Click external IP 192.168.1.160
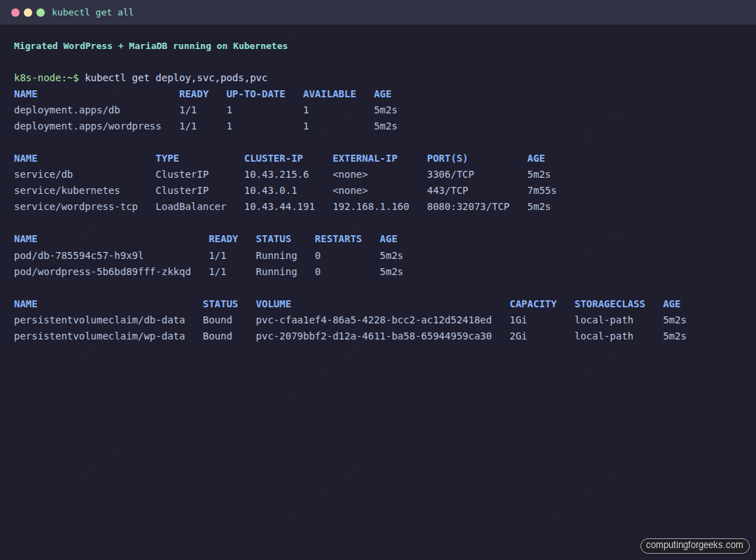756x560 pixels. tap(371, 206)
